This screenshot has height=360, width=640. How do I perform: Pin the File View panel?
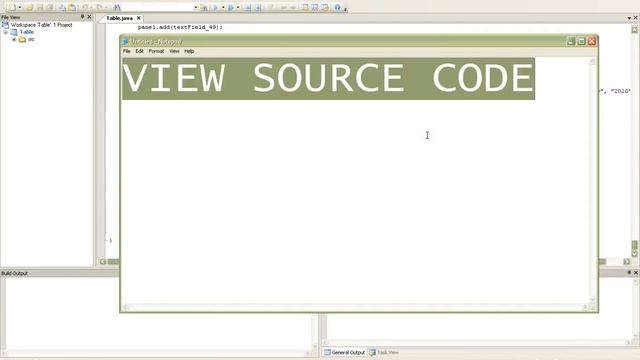click(x=82, y=17)
